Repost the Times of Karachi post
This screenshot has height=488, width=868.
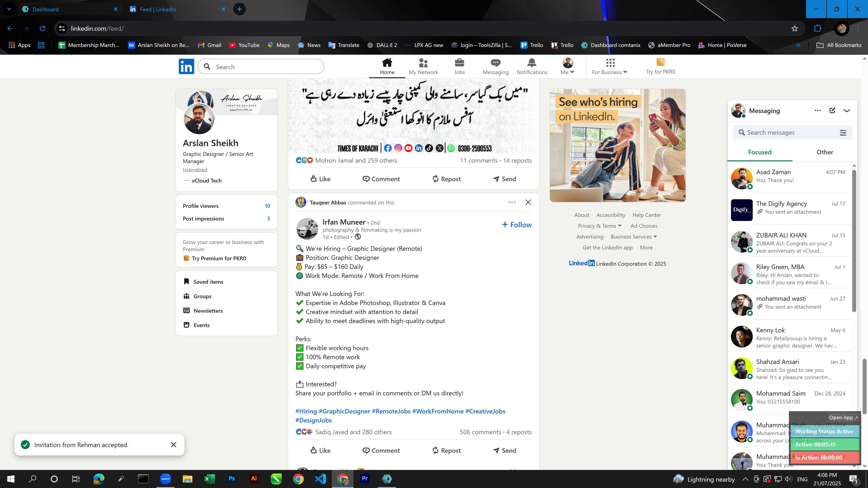(x=446, y=179)
